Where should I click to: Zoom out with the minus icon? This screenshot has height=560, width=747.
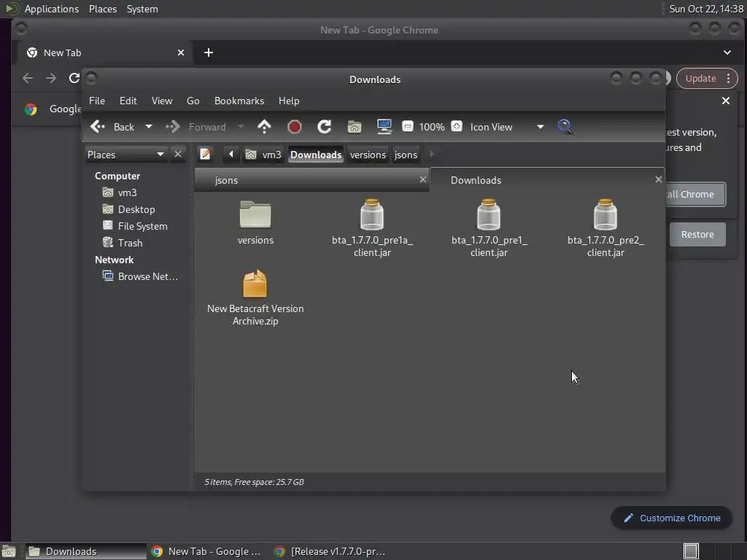tap(407, 127)
